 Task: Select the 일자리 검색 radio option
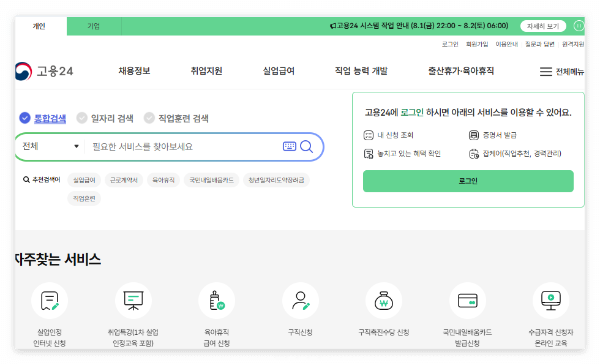tap(82, 118)
